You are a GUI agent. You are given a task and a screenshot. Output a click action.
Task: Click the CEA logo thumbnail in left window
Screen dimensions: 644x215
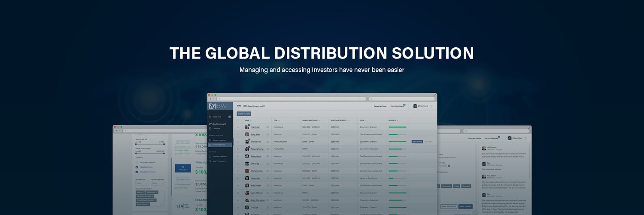pyautogui.click(x=183, y=206)
